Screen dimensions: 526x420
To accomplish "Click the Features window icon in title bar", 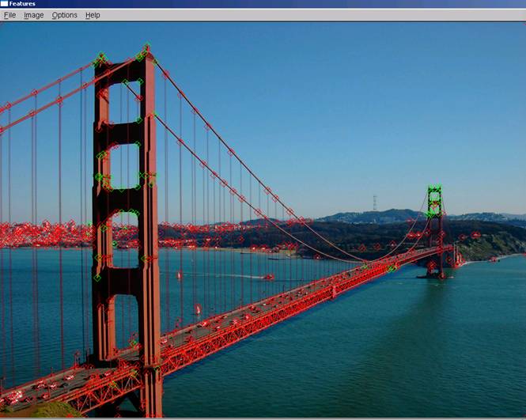I will click(4, 4).
